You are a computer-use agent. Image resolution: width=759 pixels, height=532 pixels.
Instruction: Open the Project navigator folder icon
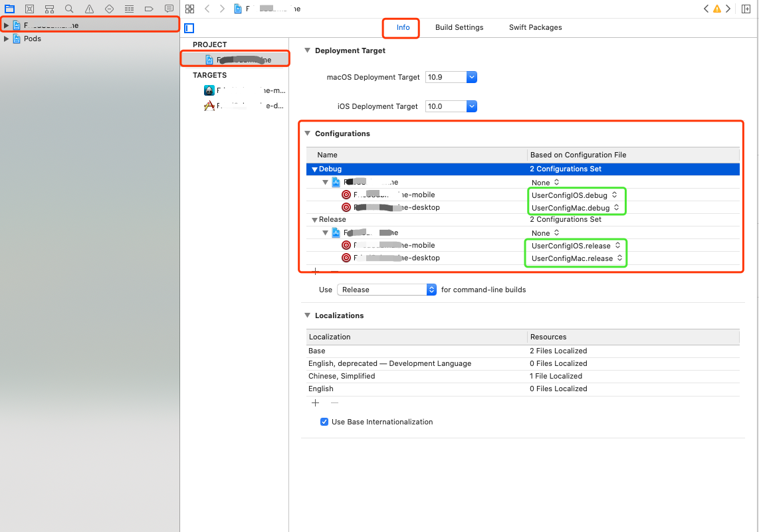10,9
